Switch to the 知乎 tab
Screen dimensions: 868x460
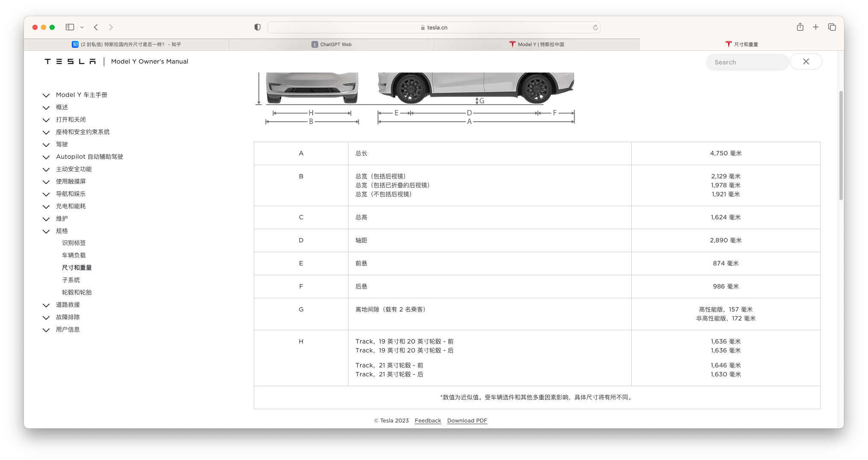click(x=126, y=44)
